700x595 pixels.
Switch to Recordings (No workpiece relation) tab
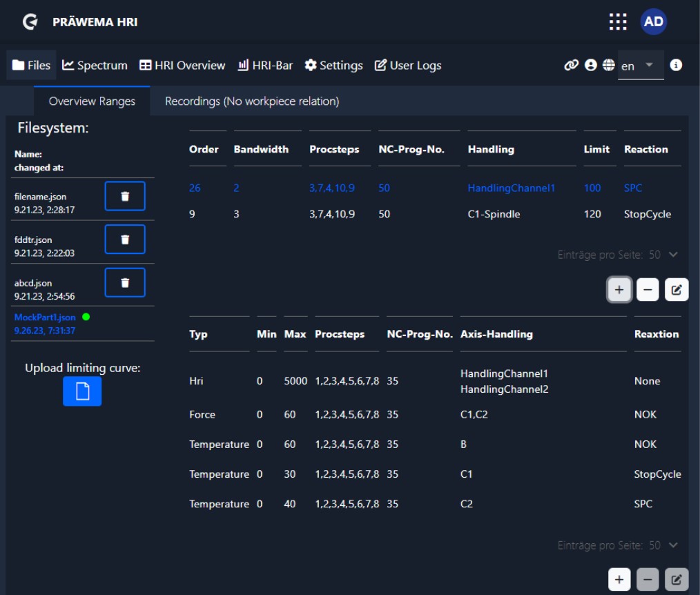[x=252, y=101]
